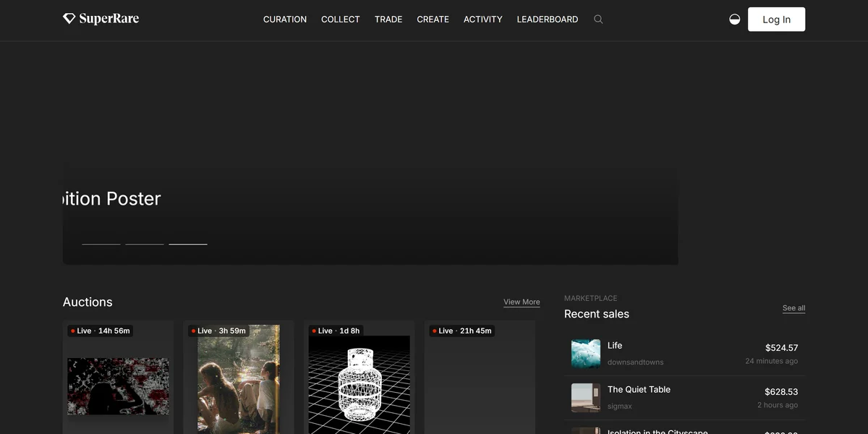View the LEADERBOARD page
This screenshot has height=434, width=868.
548,20
